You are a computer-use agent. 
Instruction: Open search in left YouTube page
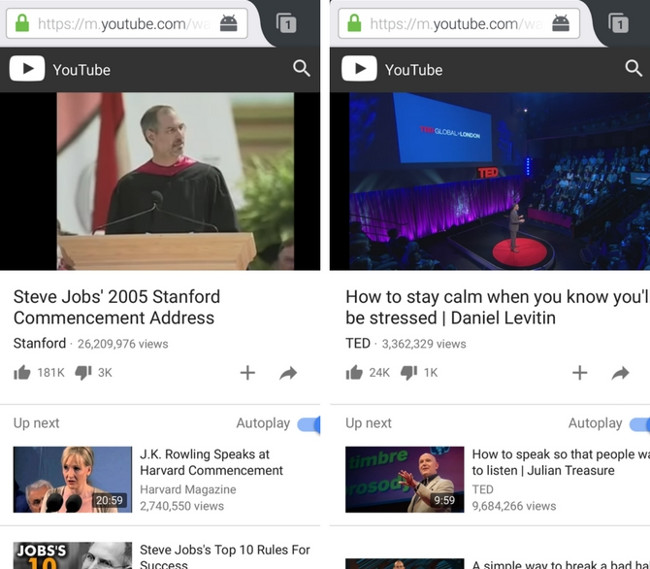point(301,68)
